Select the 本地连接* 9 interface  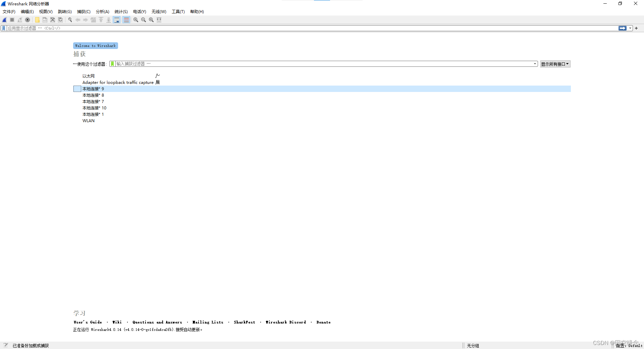tap(322, 89)
